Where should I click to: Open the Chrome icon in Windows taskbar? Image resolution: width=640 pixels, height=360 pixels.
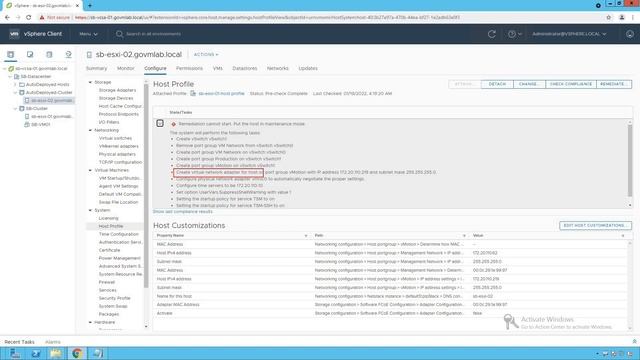pyautogui.click(x=77, y=353)
